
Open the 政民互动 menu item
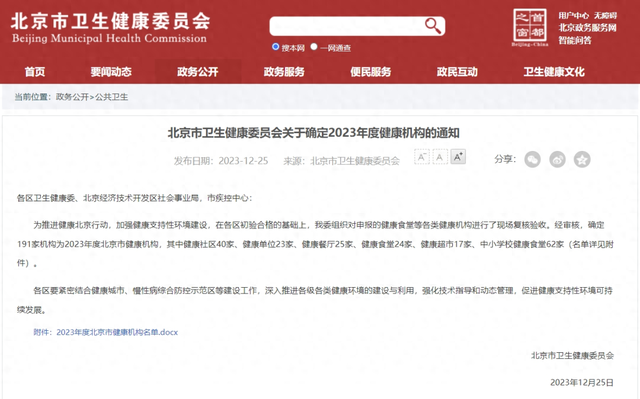(457, 72)
